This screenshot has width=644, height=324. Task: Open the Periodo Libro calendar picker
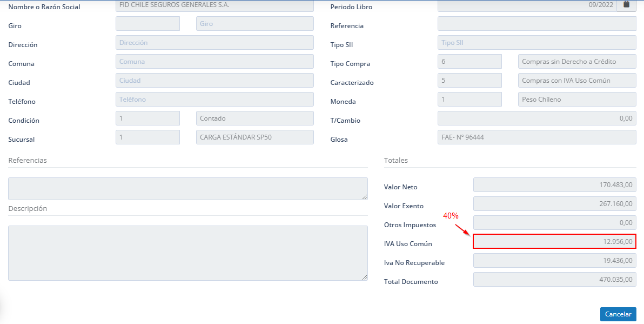(626, 5)
